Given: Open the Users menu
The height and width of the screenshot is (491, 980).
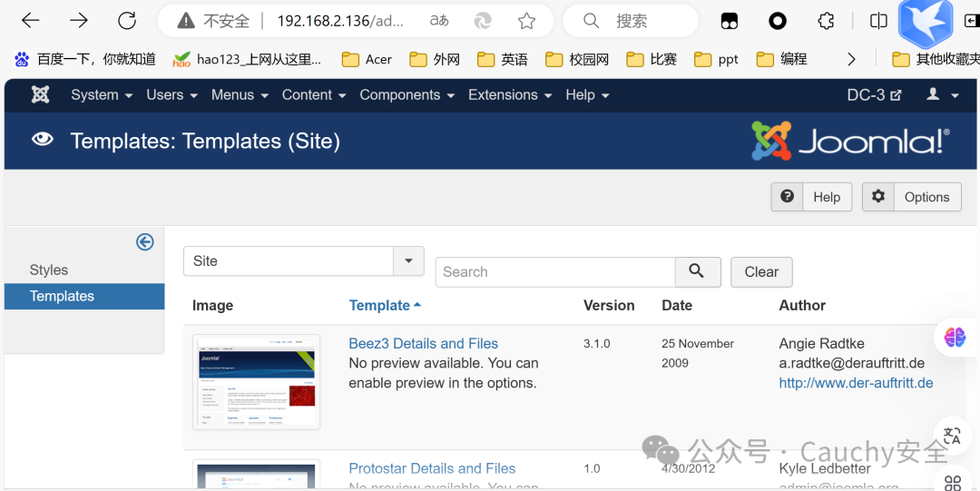Looking at the screenshot, I should [171, 95].
